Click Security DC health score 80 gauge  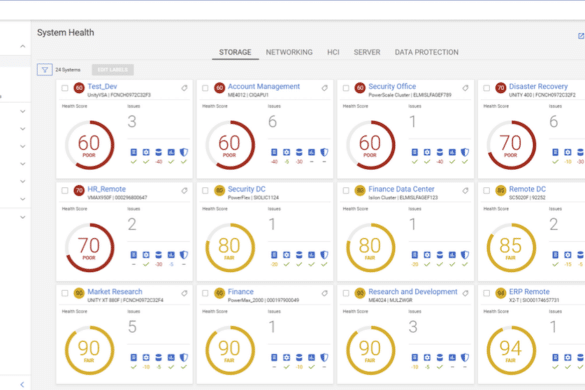coord(230,247)
